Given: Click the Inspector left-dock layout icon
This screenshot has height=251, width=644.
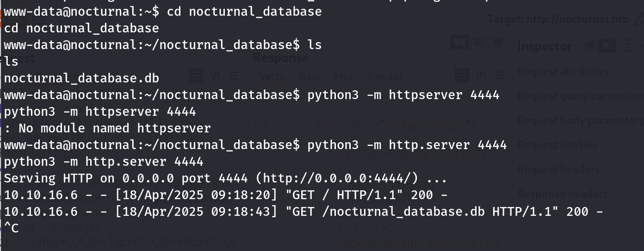Looking at the screenshot, I should 590,45.
